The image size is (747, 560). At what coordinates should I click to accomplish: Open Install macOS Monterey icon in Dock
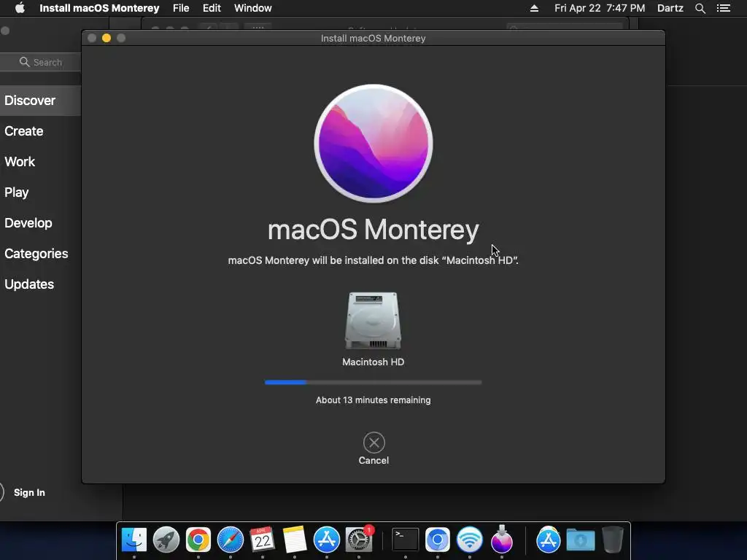[502, 540]
